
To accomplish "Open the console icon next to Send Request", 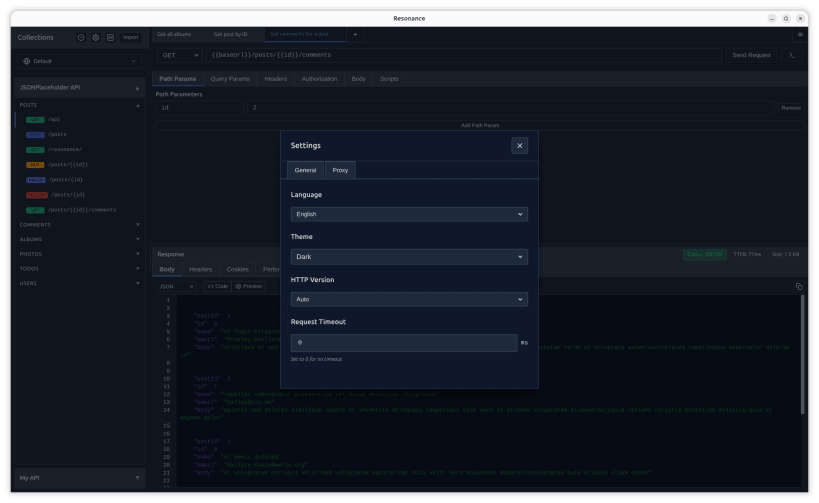I will [x=792, y=55].
